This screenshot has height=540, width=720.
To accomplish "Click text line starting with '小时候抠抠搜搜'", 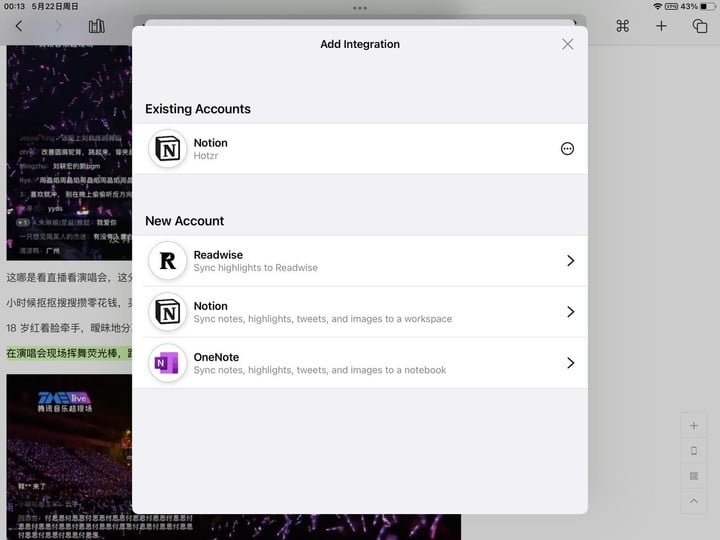I will point(69,303).
